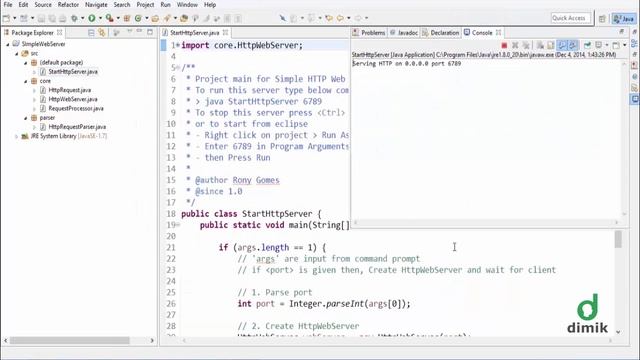Collapse the (default package) node

click(26, 63)
